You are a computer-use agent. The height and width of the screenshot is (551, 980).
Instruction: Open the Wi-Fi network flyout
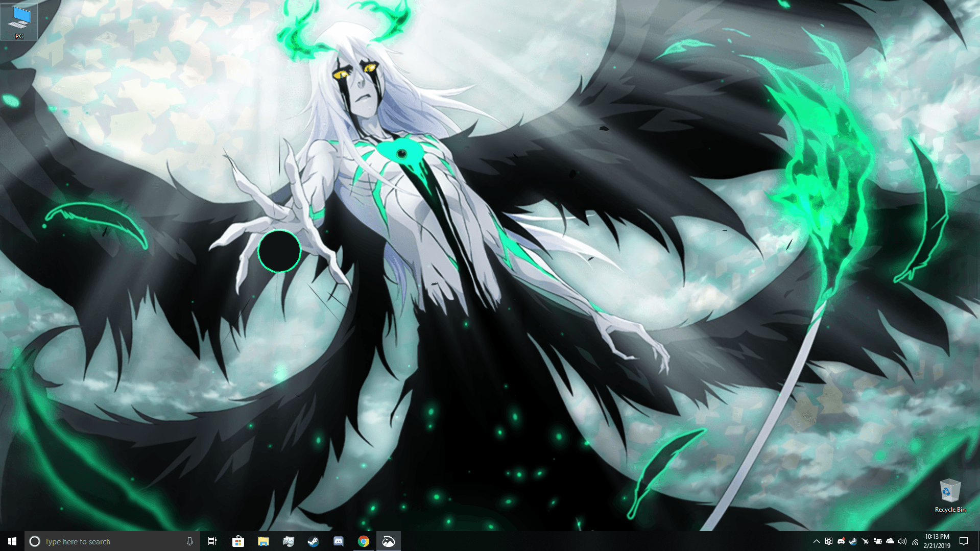pyautogui.click(x=915, y=541)
